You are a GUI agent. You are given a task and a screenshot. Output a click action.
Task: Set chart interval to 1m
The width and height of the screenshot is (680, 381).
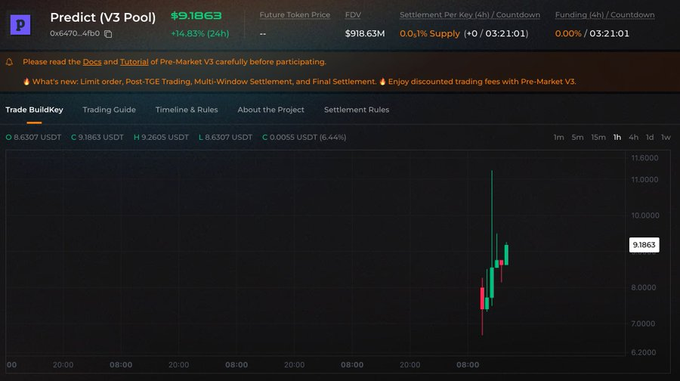click(559, 137)
